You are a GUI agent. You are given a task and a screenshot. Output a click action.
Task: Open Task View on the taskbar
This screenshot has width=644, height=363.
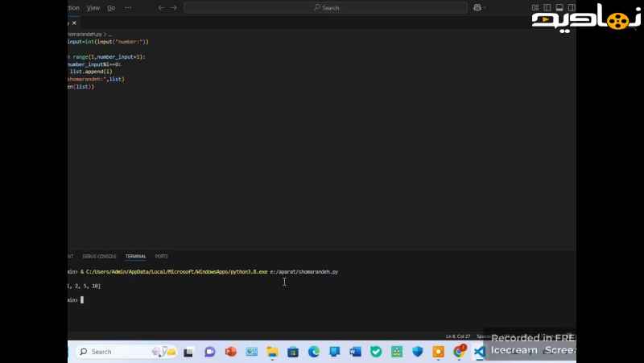coord(188,352)
